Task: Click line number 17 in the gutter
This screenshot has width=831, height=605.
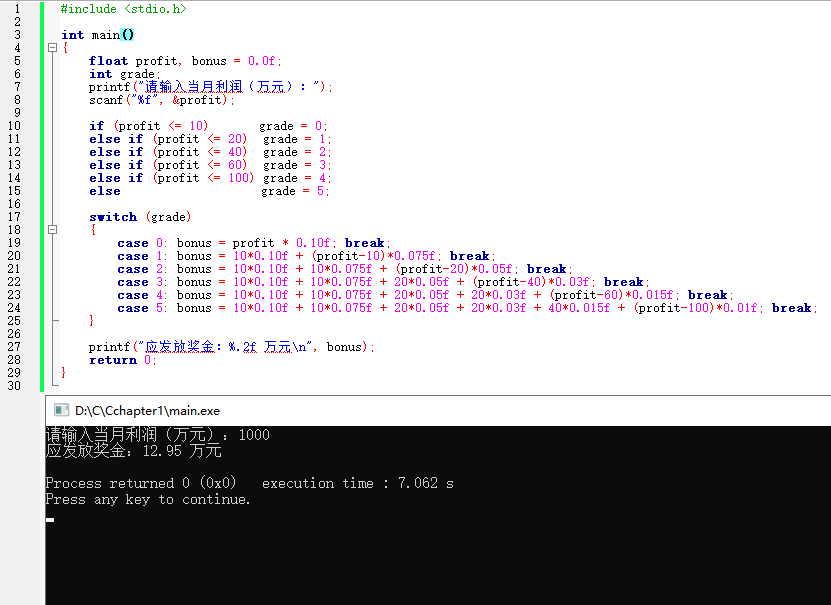Action: tap(14, 217)
